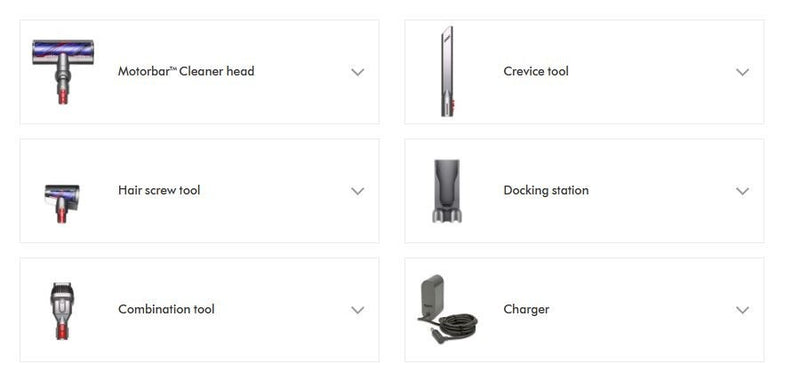Select the Charger text label

pos(526,309)
